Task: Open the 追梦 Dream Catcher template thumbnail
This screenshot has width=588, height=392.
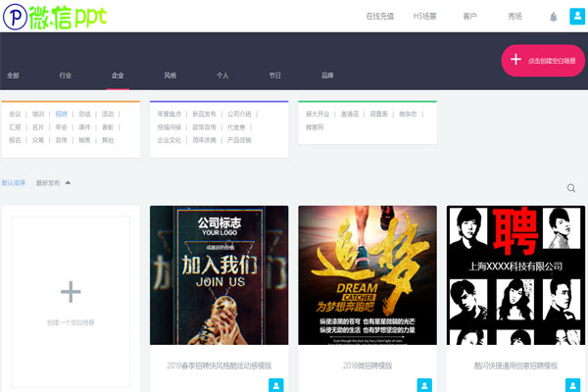Action: click(367, 275)
